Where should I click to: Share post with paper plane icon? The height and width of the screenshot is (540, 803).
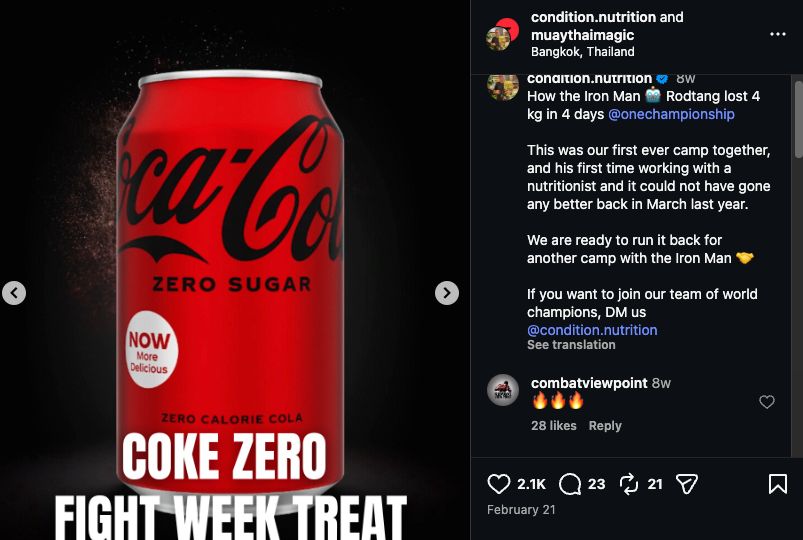(686, 484)
